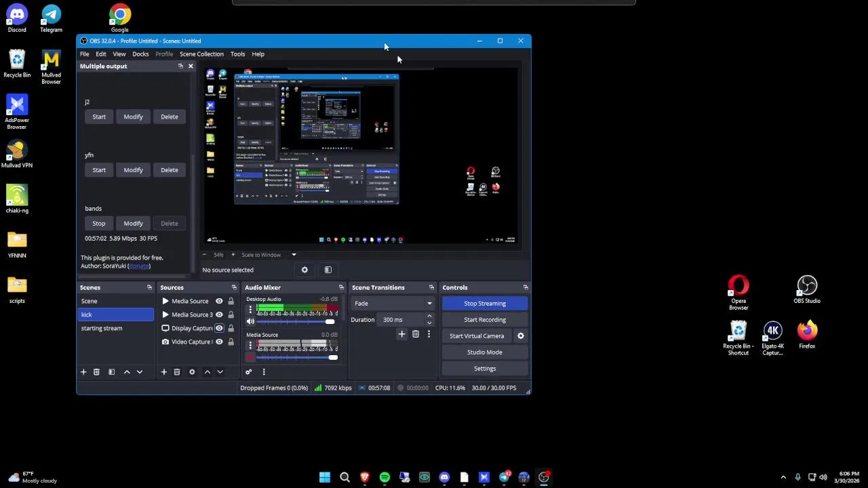
Task: Move scene down with arrow icon
Action: coord(140,371)
